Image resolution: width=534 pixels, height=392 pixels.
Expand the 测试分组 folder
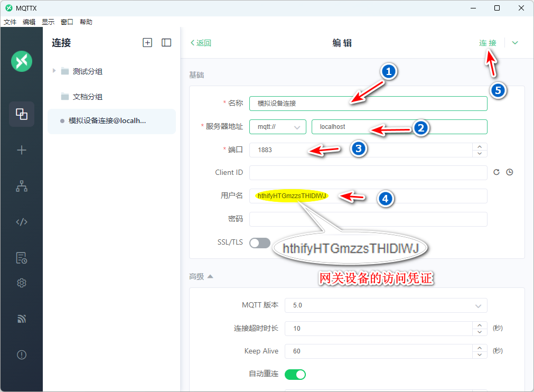click(x=54, y=71)
